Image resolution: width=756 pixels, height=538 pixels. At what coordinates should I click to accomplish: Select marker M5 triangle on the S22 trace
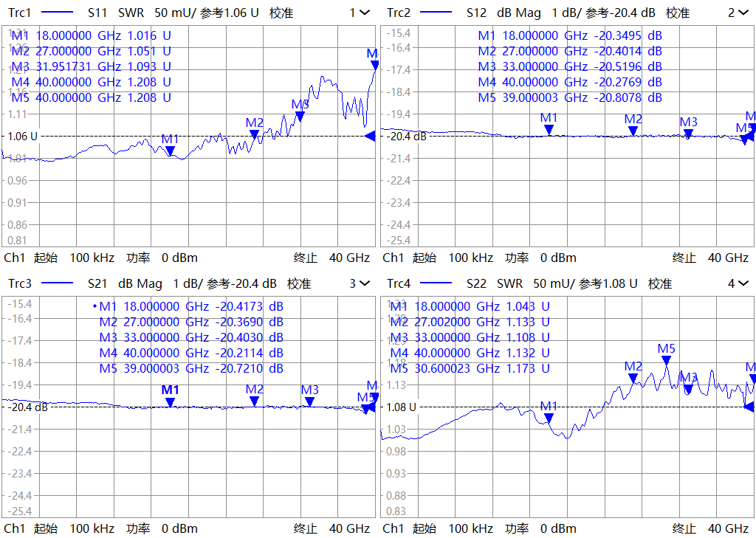(666, 360)
